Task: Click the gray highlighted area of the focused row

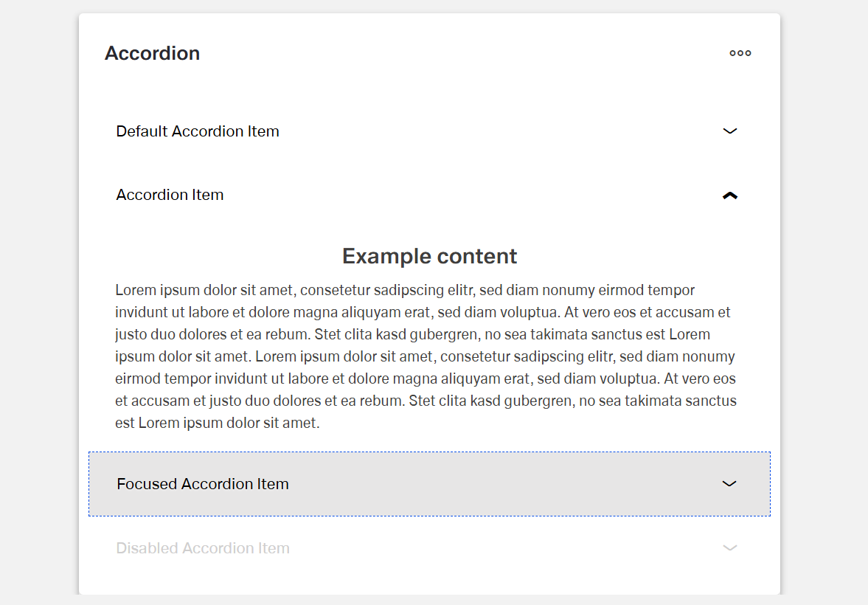Action: coord(501,484)
